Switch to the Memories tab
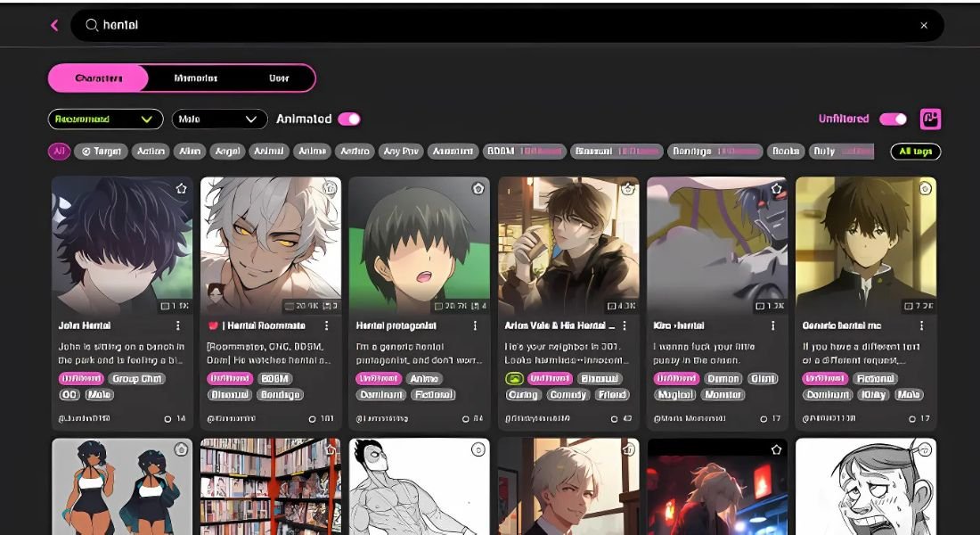The image size is (980, 535). pyautogui.click(x=195, y=78)
